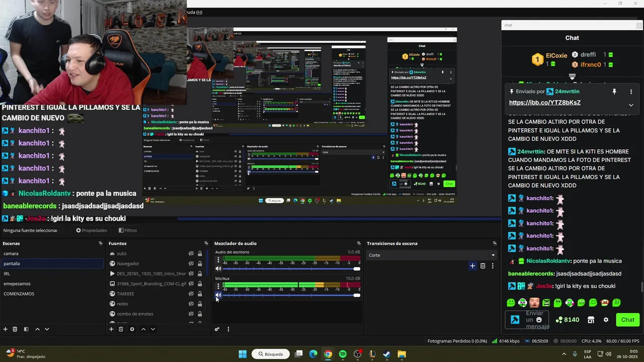Open Búsqueda taskbar search box
Screen dimensions: 644x362
(271, 354)
